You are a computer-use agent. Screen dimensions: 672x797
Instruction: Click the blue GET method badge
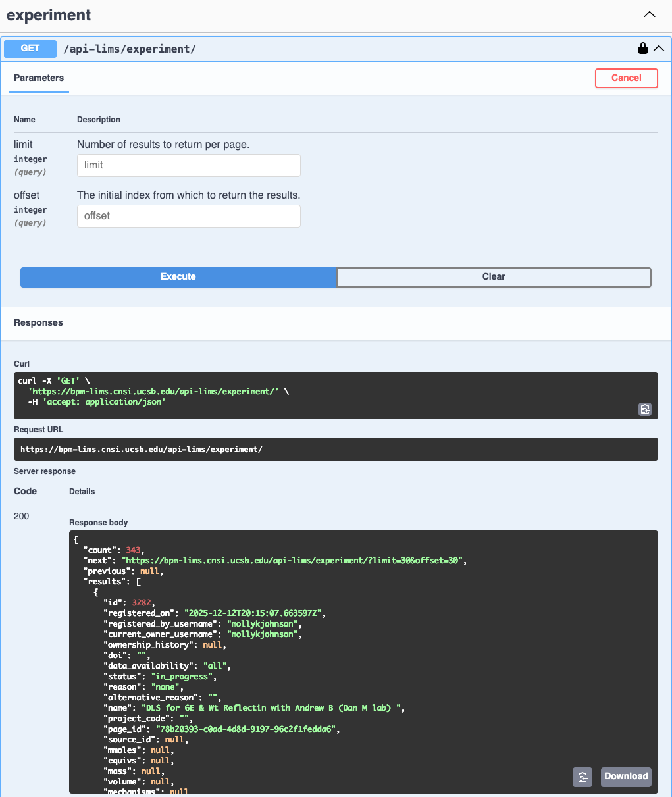30,48
